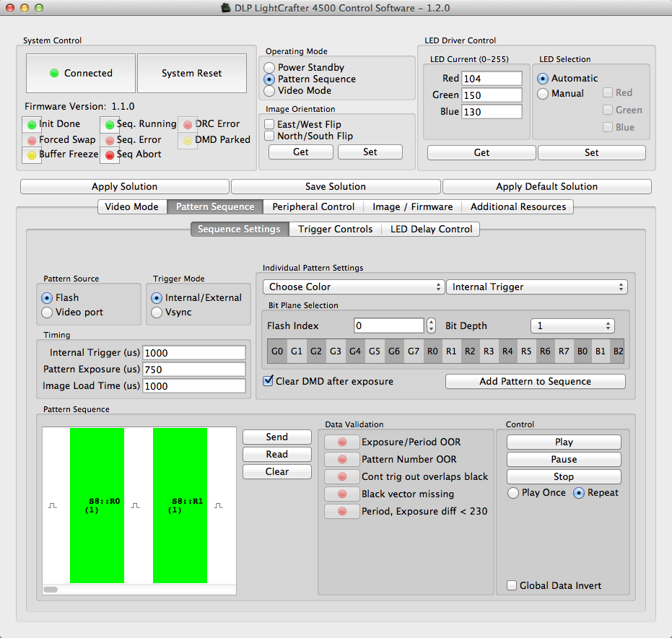The width and height of the screenshot is (672, 638).
Task: Click the Pattern Number OOR validation indicator
Action: [342, 459]
